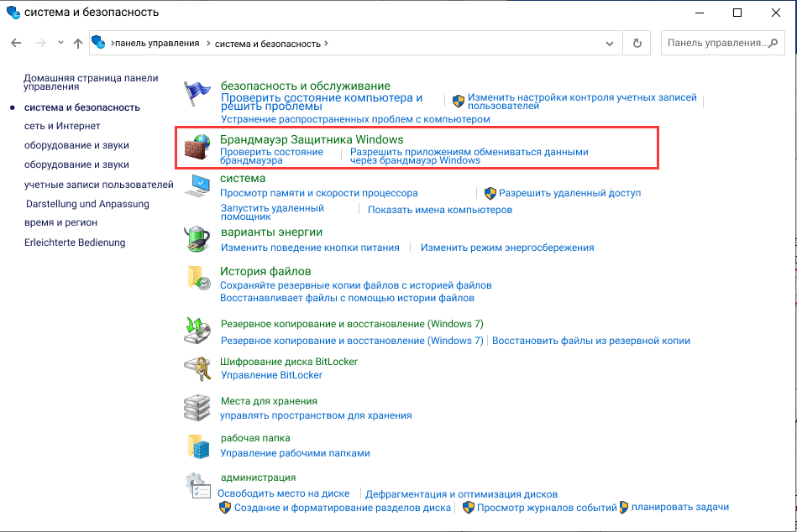Refresh the control panel view
This screenshot has width=797, height=532.
click(x=637, y=43)
